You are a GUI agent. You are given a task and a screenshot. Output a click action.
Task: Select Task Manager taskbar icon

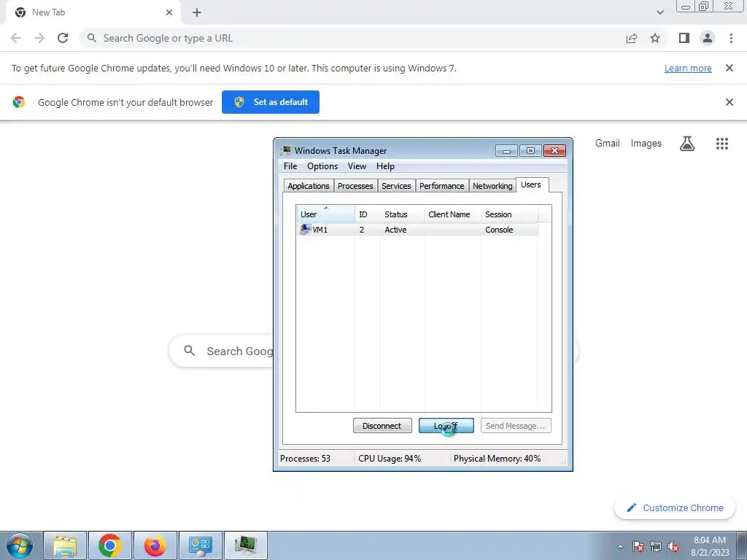[246, 545]
